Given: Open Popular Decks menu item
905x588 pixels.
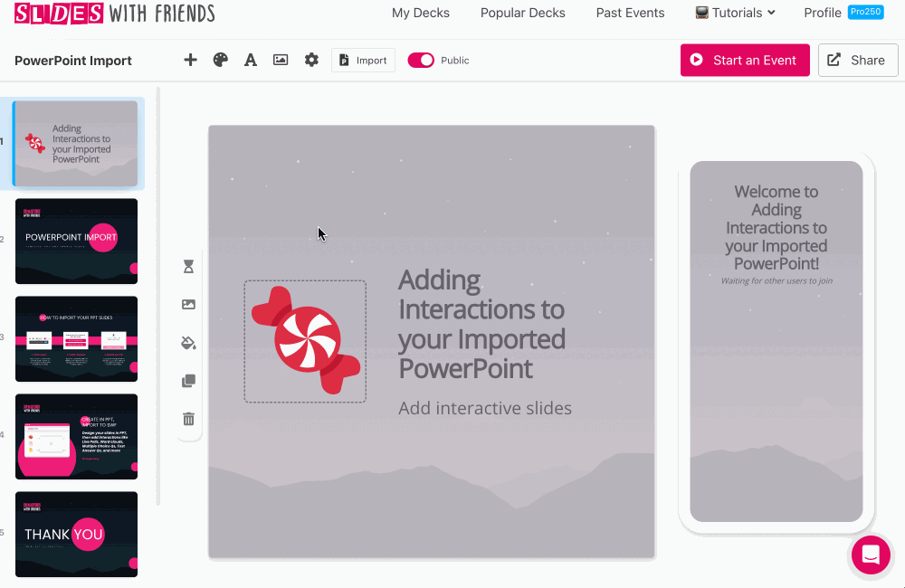Looking at the screenshot, I should [523, 13].
